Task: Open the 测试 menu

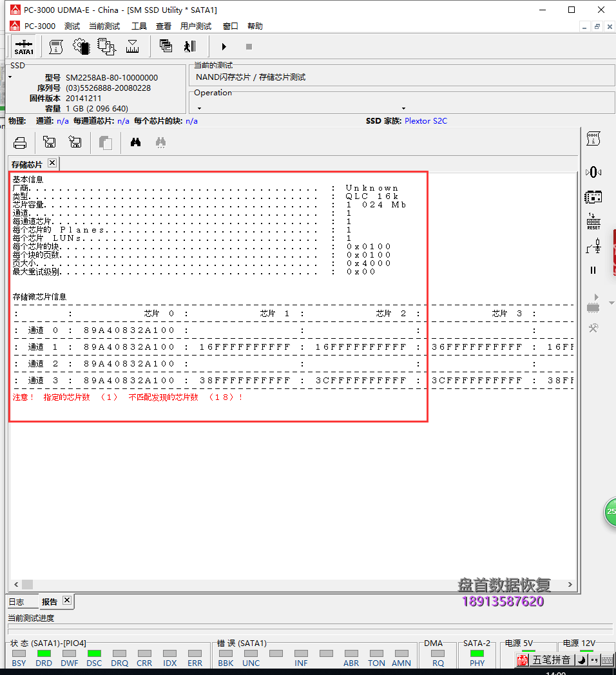Action: 72,26
